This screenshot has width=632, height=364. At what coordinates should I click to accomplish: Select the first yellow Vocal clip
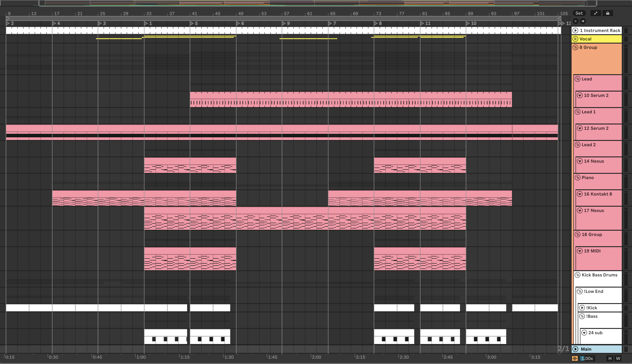119,39
